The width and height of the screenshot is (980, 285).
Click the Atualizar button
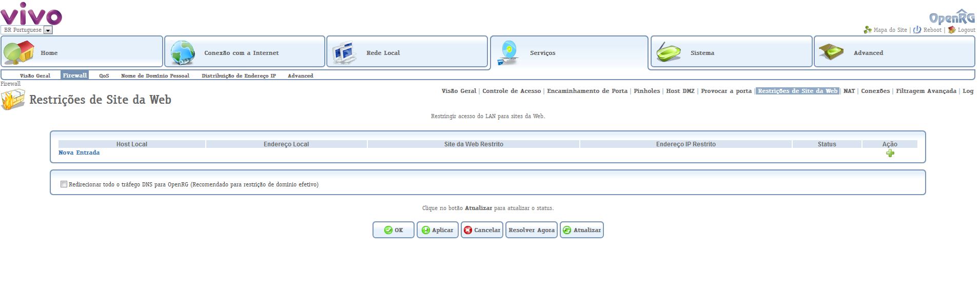(582, 230)
